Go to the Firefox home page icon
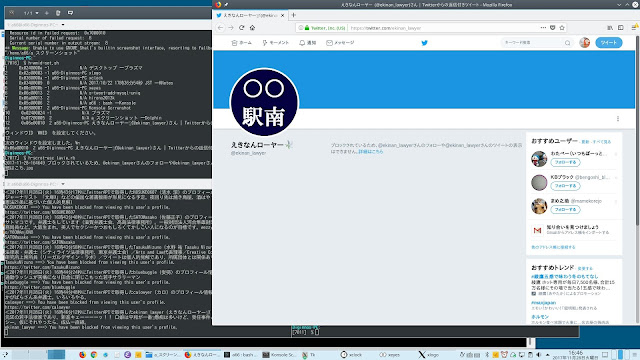 pyautogui.click(x=252, y=28)
